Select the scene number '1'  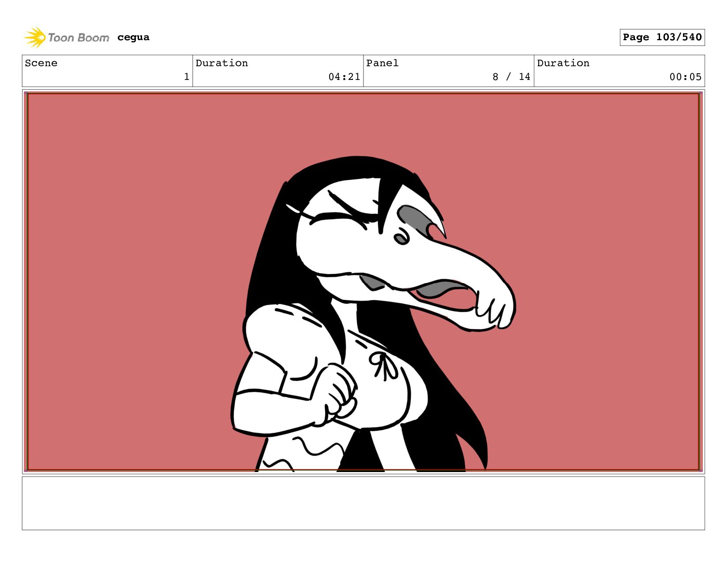187,77
